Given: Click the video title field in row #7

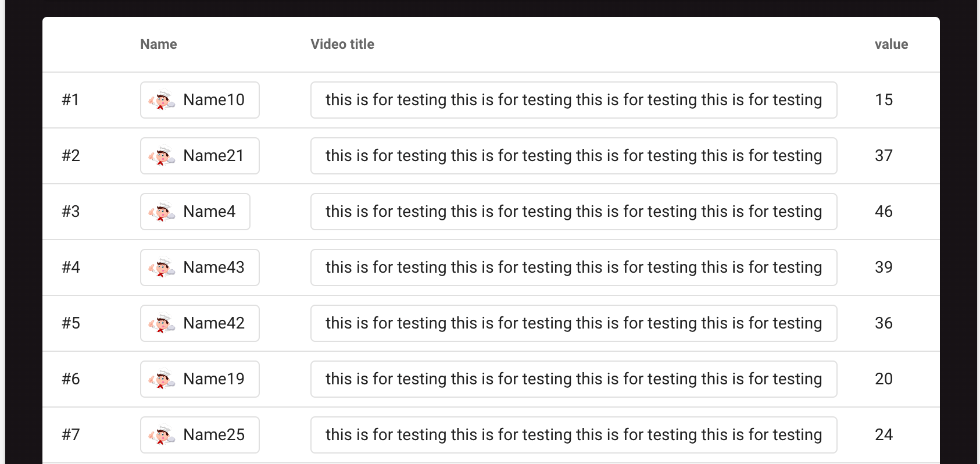Looking at the screenshot, I should point(573,434).
